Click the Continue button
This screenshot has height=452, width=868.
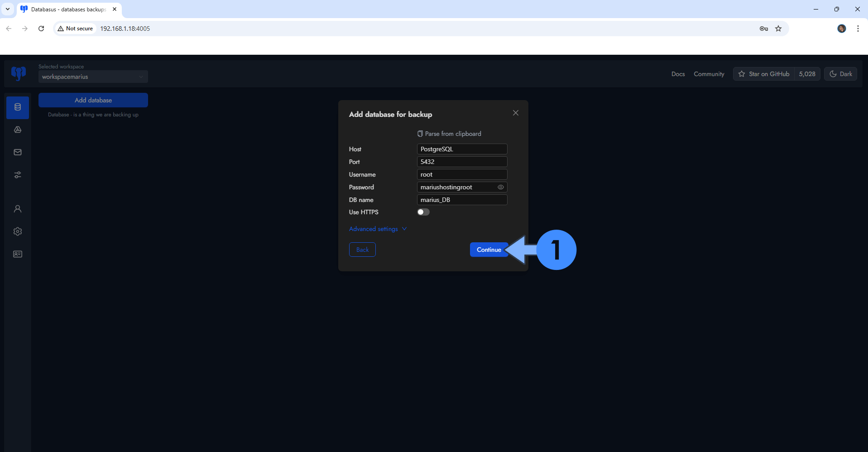(x=489, y=250)
